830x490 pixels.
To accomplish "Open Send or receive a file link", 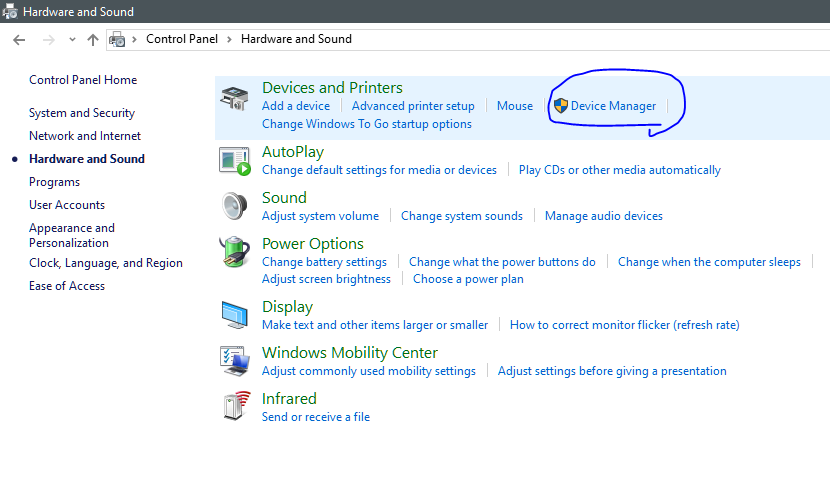I will point(315,417).
